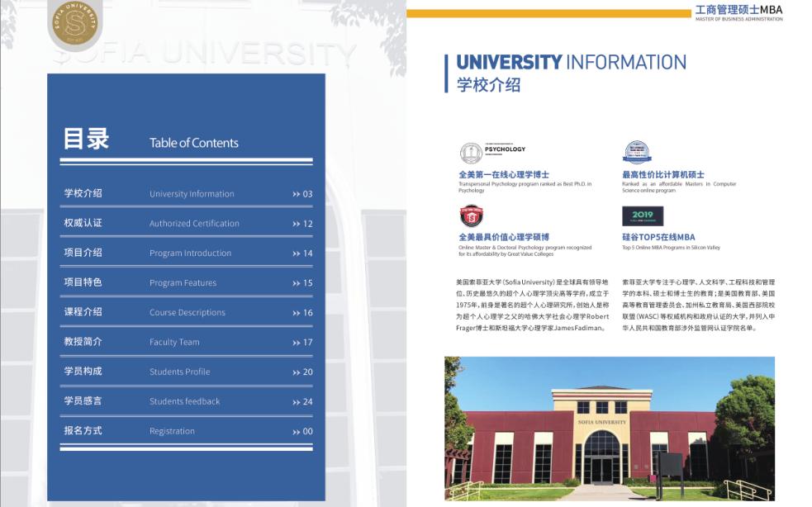This screenshot has width=812, height=507.
Task: Click the Table of Contents title
Action: coord(193,143)
